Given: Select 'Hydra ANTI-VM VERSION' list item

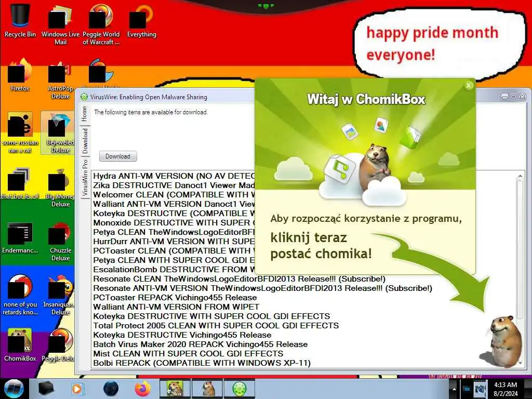Looking at the screenshot, I should coord(174,176).
